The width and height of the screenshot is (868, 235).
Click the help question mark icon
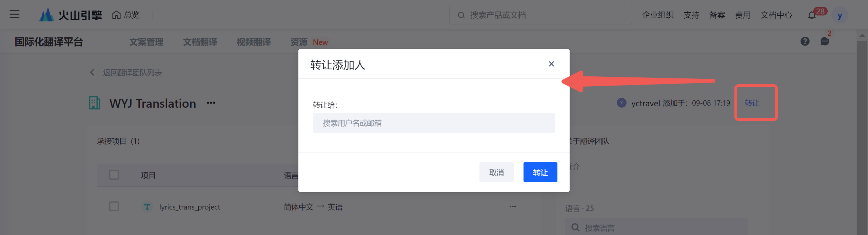805,41
